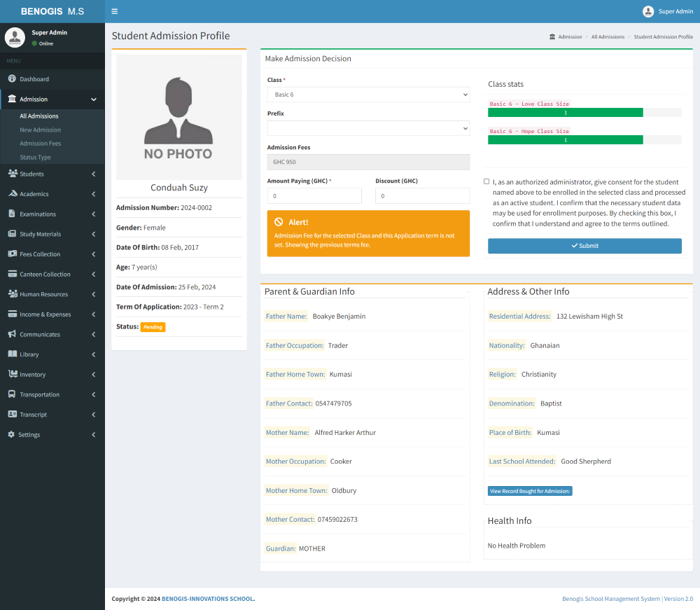700x610 pixels.
Task: Click the Amount Paying input field
Action: (314, 196)
